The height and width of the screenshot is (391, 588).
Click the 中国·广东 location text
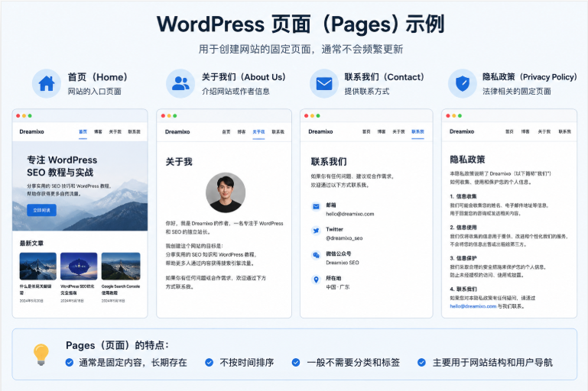click(x=337, y=287)
